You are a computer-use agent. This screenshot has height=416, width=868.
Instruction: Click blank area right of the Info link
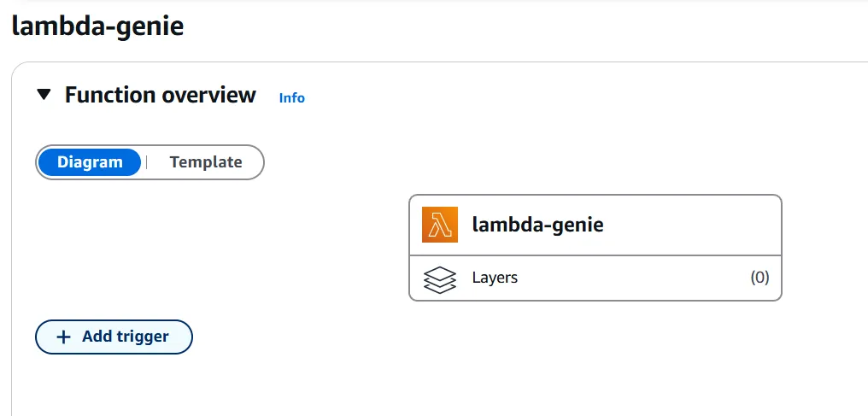click(554, 98)
